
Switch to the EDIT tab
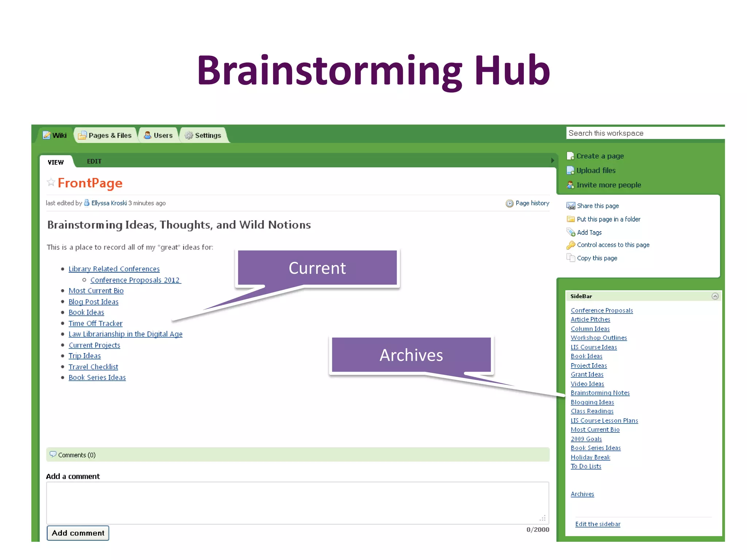point(94,162)
